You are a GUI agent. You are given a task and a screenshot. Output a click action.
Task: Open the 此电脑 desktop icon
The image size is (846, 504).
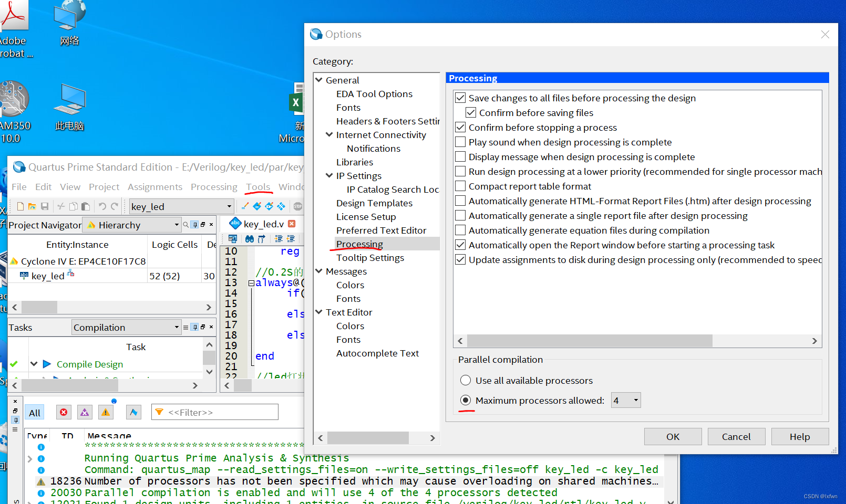point(69,107)
